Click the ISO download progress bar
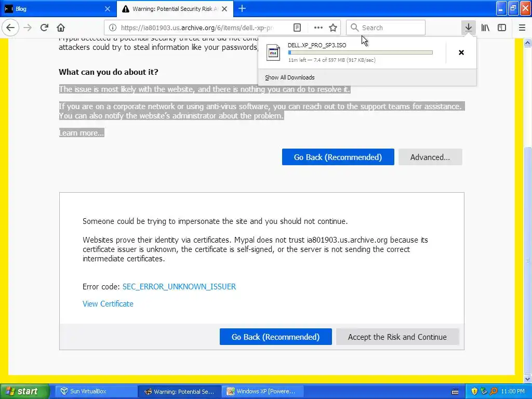Image resolution: width=532 pixels, height=399 pixels. click(x=361, y=52)
